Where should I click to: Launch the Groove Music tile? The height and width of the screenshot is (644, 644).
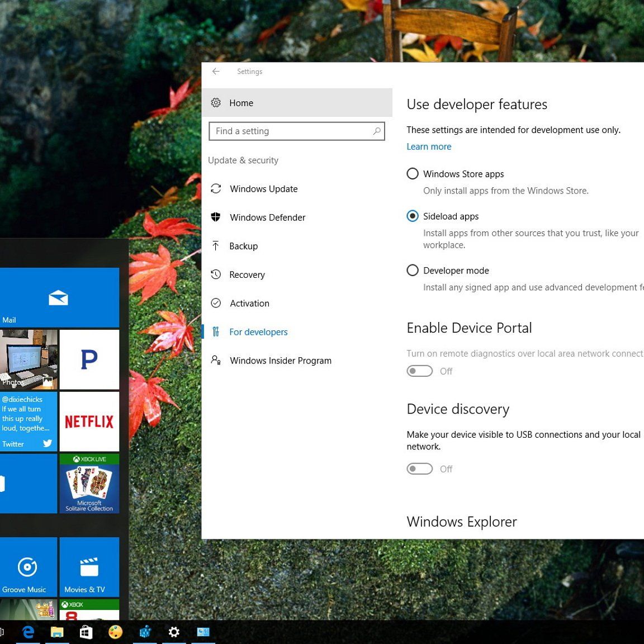click(28, 567)
